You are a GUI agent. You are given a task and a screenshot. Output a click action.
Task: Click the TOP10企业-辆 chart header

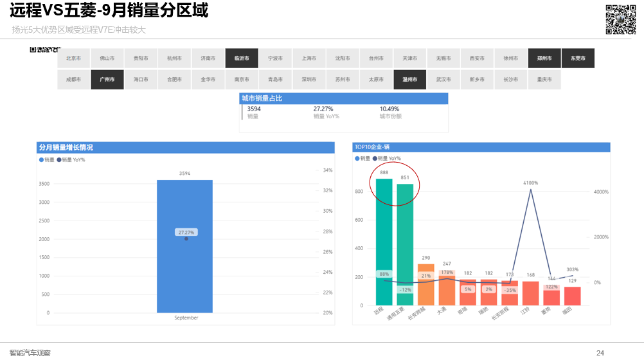481,147
